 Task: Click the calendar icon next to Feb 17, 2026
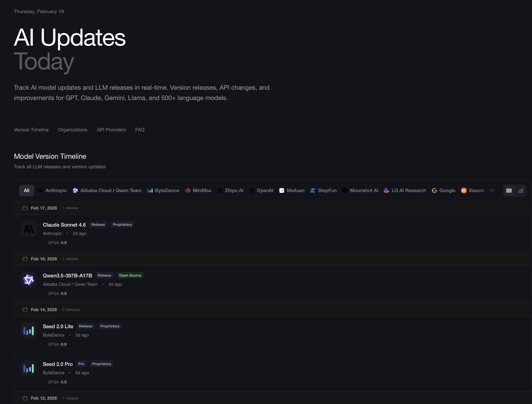(x=25, y=208)
